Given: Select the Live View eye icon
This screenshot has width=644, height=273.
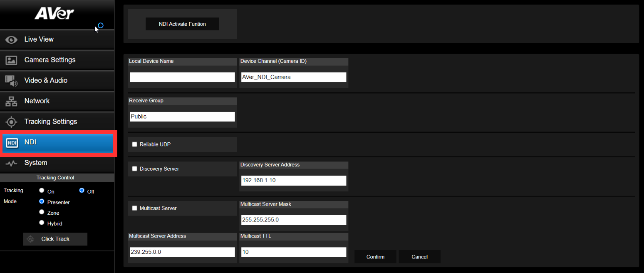Looking at the screenshot, I should click(x=10, y=39).
